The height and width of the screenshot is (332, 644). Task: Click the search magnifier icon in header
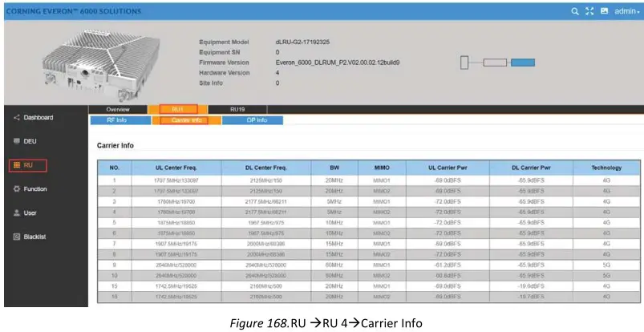(574, 11)
